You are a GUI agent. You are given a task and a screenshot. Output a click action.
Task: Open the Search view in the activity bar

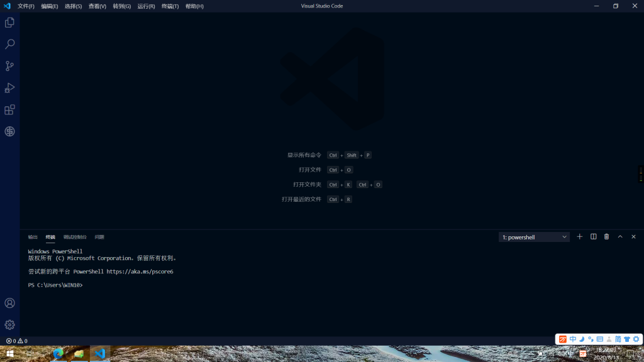(x=9, y=44)
